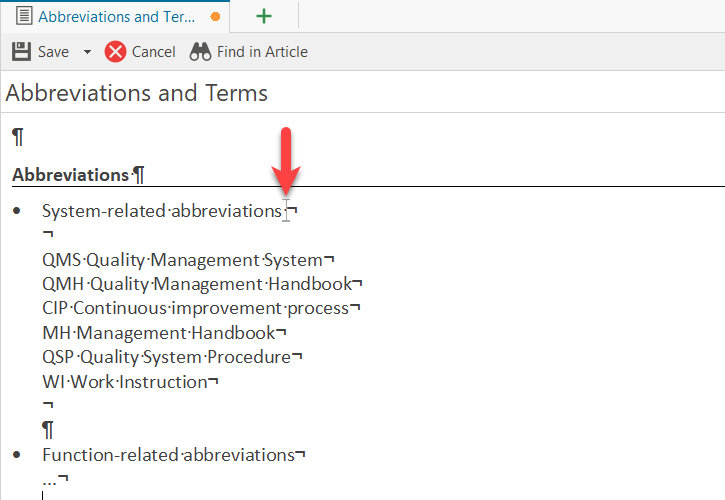Expand the Save dropdown arrow
Viewport: 725px width, 500px height.
coord(87,52)
